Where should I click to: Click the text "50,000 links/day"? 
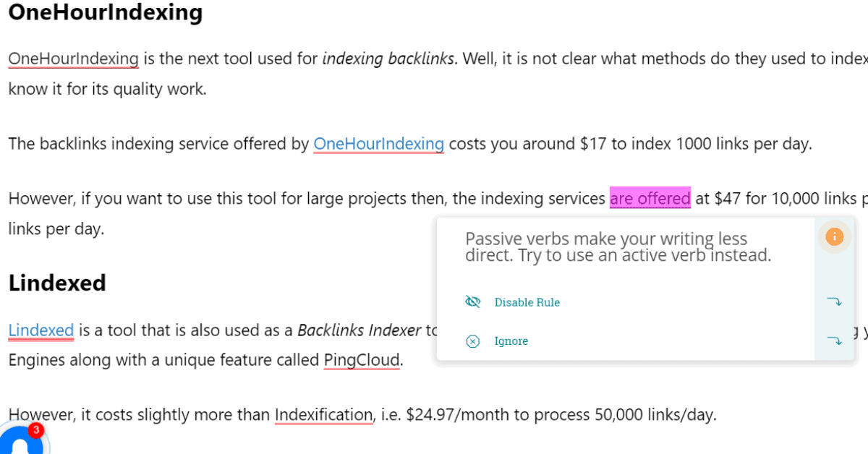(655, 415)
